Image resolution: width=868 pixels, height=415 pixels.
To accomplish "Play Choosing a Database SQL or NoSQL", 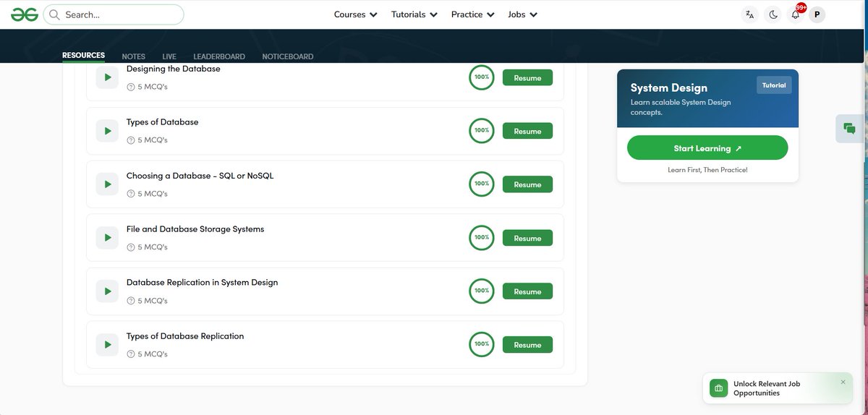I will [107, 184].
